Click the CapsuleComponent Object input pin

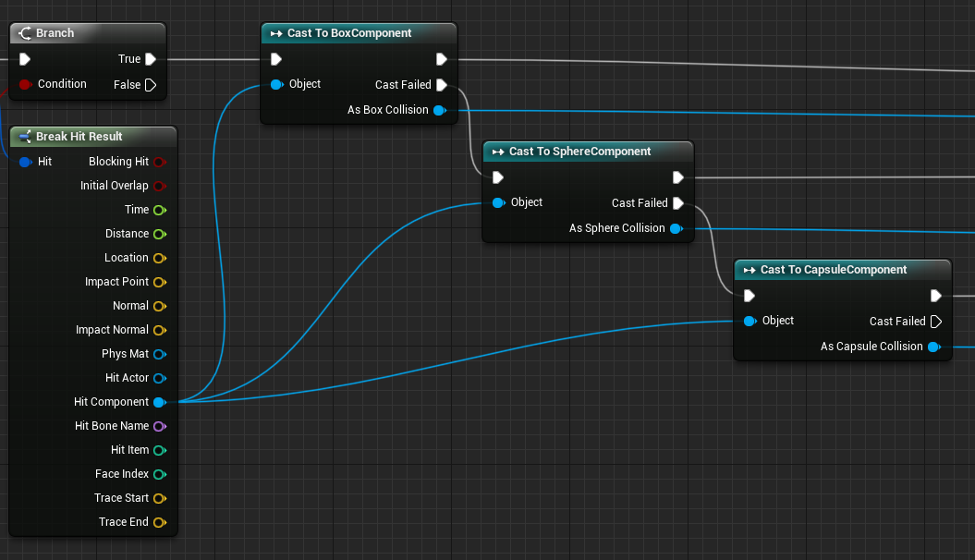pos(750,321)
